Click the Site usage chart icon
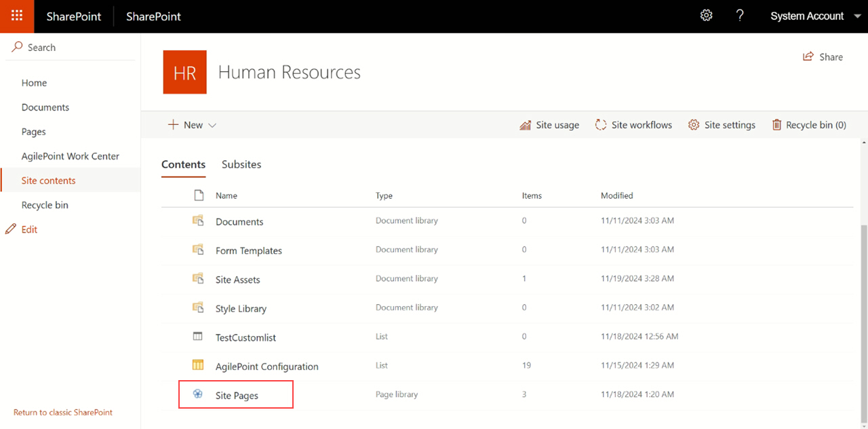 526,125
